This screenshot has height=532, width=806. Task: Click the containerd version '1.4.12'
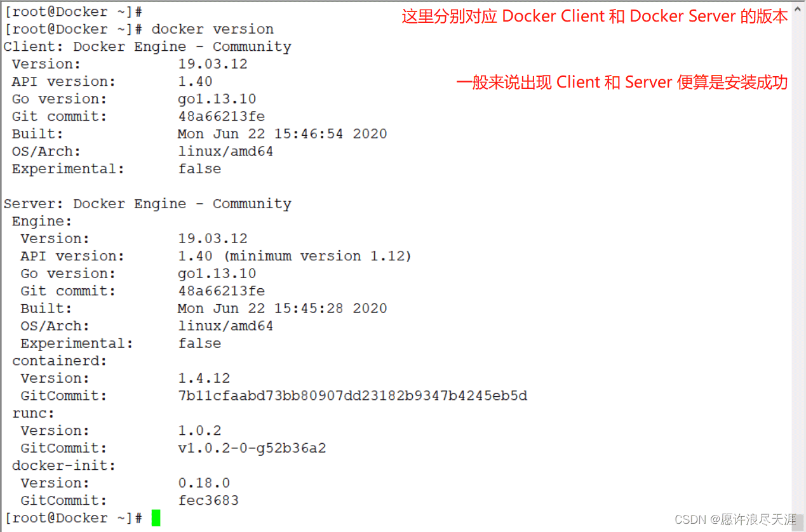204,378
